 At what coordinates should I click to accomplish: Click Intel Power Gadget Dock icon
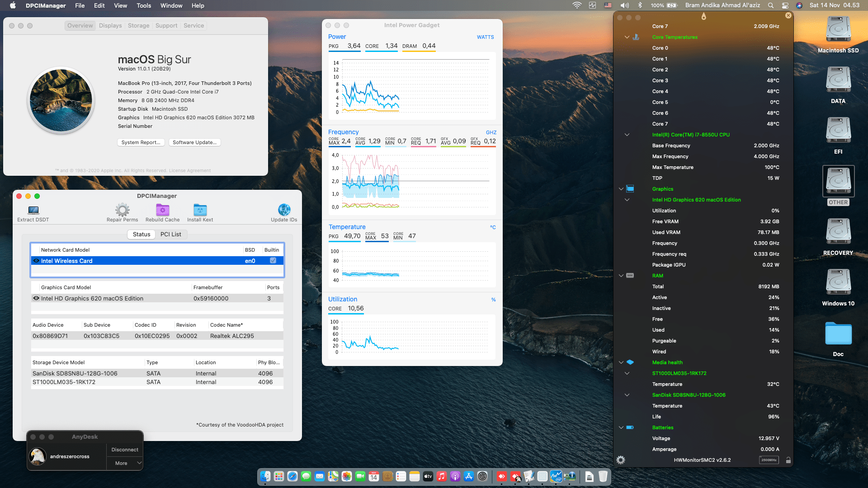pyautogui.click(x=556, y=476)
